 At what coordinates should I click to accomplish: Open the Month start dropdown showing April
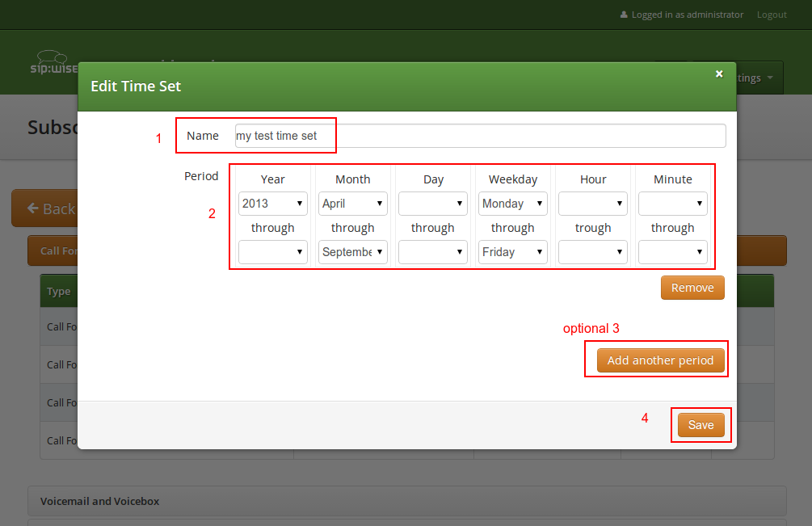(353, 204)
